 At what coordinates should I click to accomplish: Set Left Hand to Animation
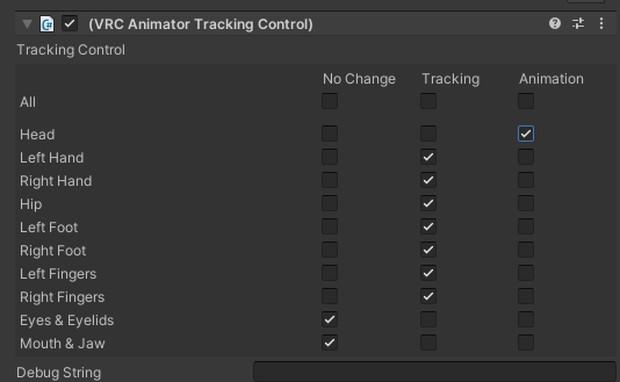coord(526,157)
